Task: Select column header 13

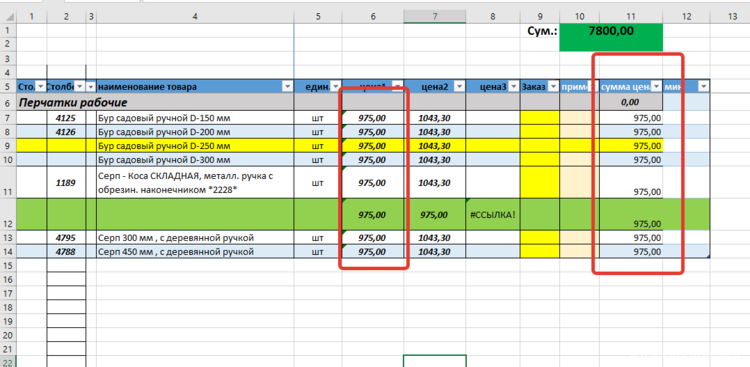Action: point(732,17)
